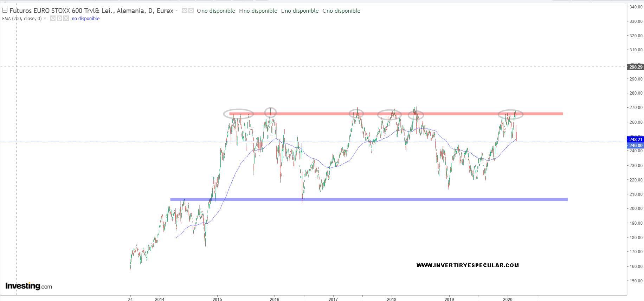
Task: Collapse the chart legend with the minus box
Action: (5, 11)
